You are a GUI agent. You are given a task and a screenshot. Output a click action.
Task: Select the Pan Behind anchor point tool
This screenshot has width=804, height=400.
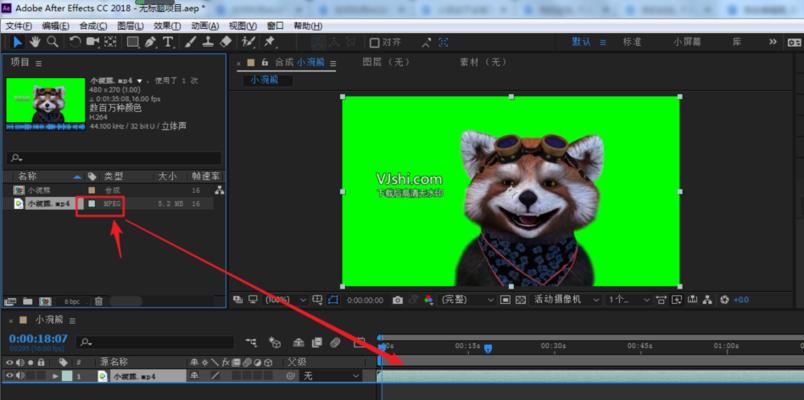[x=110, y=42]
